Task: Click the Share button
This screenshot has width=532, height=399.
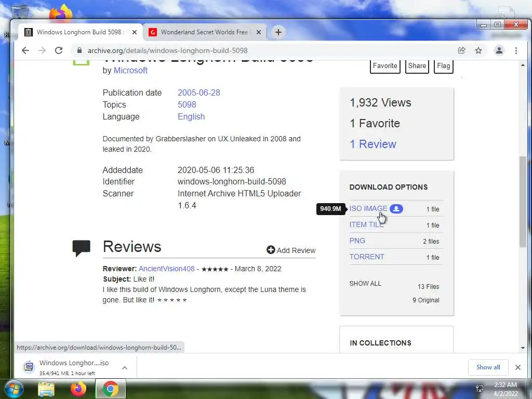Action: click(x=417, y=66)
